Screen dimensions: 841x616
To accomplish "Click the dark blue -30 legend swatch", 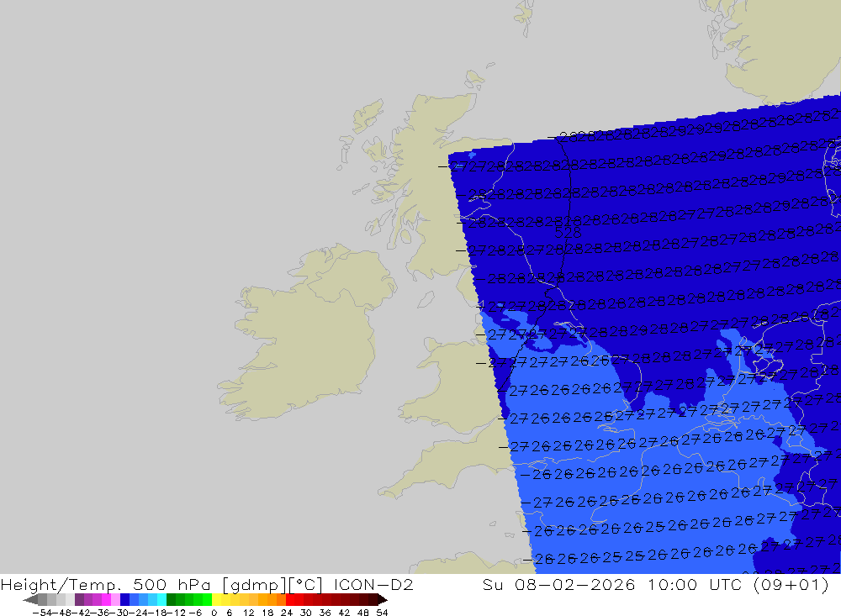I will click(124, 599).
